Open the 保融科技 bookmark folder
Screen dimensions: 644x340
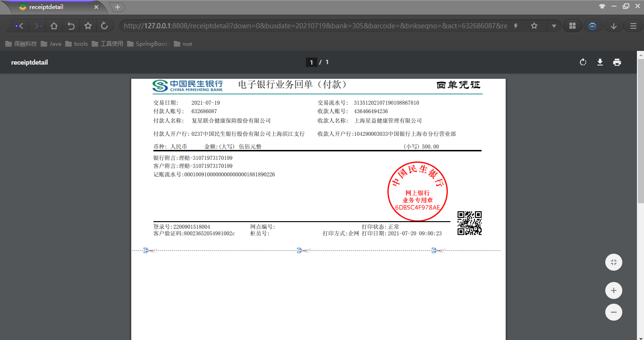coord(21,44)
